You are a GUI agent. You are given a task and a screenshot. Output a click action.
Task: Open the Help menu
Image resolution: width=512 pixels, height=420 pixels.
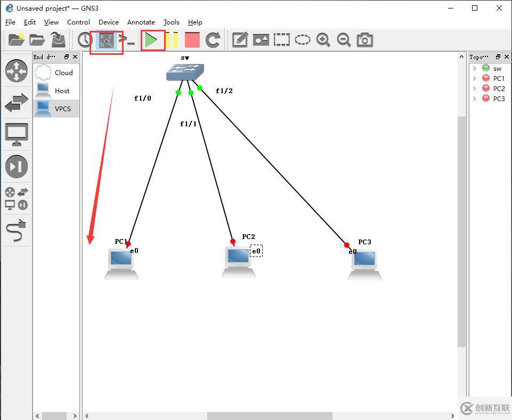pos(195,22)
